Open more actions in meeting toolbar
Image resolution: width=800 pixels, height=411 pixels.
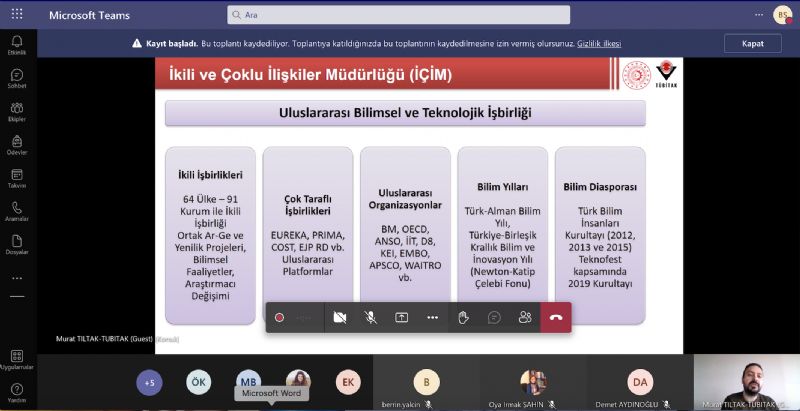(433, 318)
